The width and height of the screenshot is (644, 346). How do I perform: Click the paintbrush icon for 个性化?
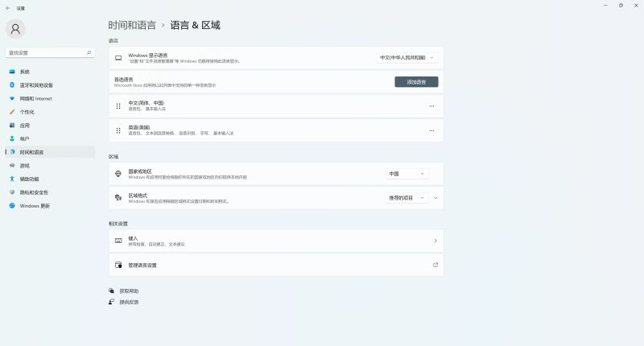[12, 112]
